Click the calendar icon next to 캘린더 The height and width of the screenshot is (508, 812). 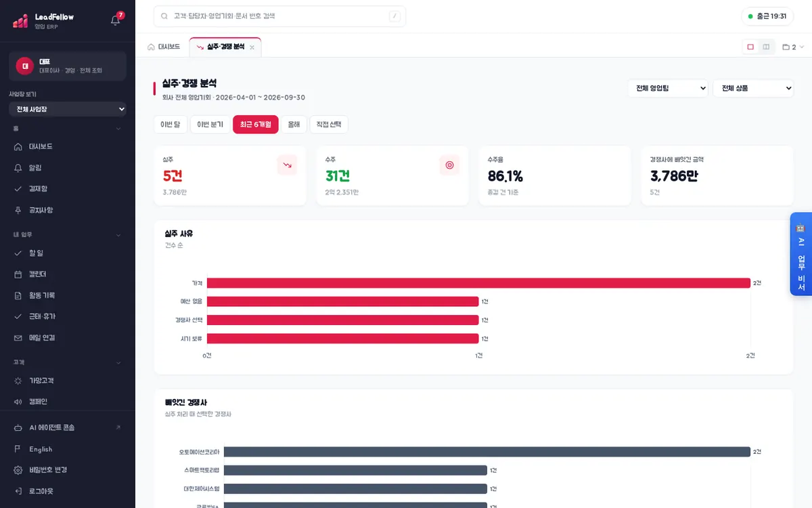point(18,274)
